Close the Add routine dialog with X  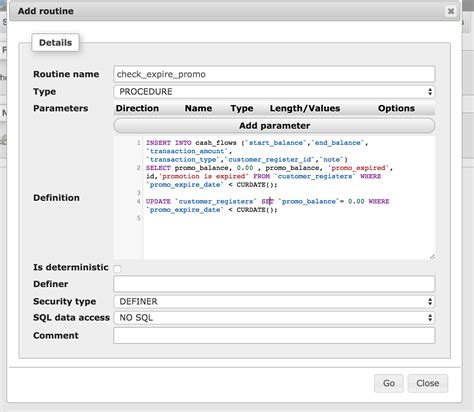pos(451,11)
